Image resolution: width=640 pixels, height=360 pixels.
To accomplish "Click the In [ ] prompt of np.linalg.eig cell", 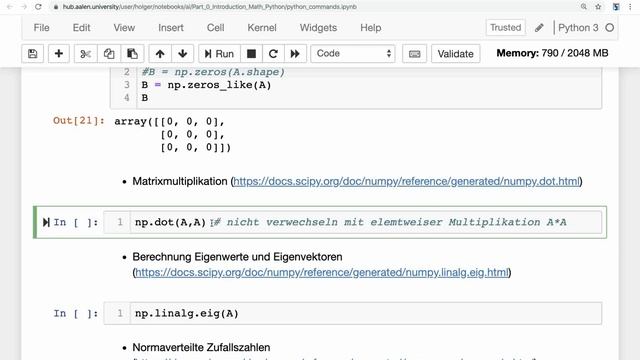I will 76,313.
